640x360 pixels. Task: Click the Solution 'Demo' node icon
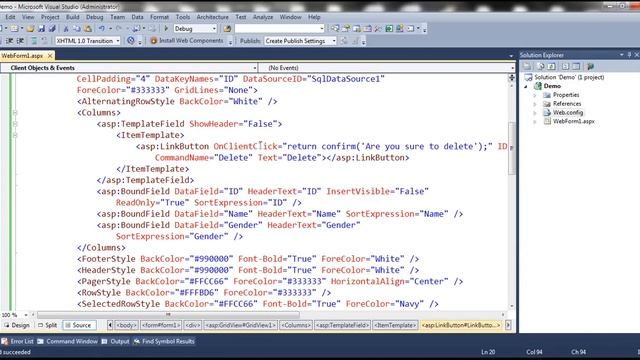(x=529, y=77)
